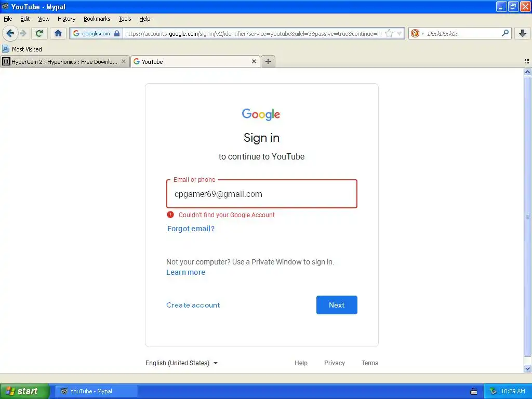Open the Tools menu
Viewport: 532px width, 399px height.
[125, 19]
